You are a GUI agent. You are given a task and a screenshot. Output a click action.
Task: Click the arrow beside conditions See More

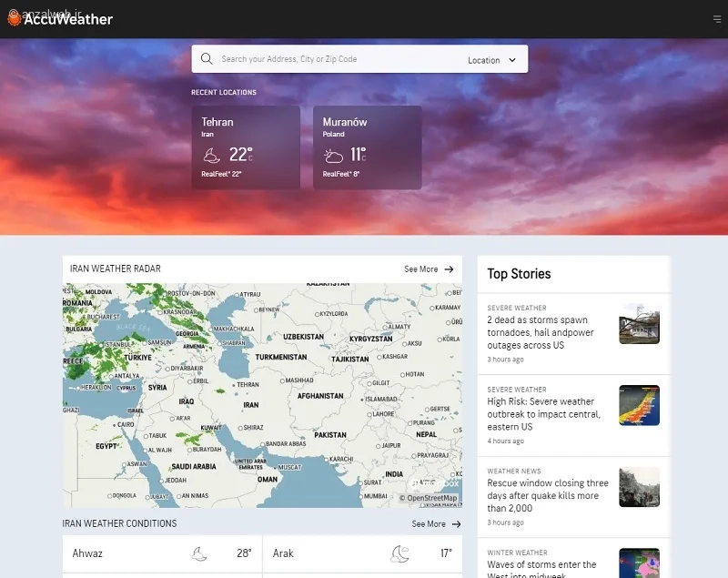point(457,523)
